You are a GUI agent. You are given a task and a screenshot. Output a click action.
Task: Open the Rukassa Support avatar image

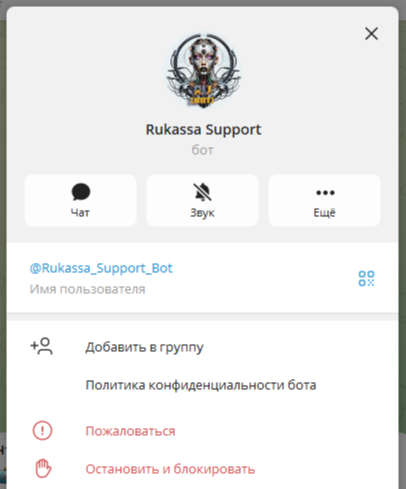click(x=203, y=70)
